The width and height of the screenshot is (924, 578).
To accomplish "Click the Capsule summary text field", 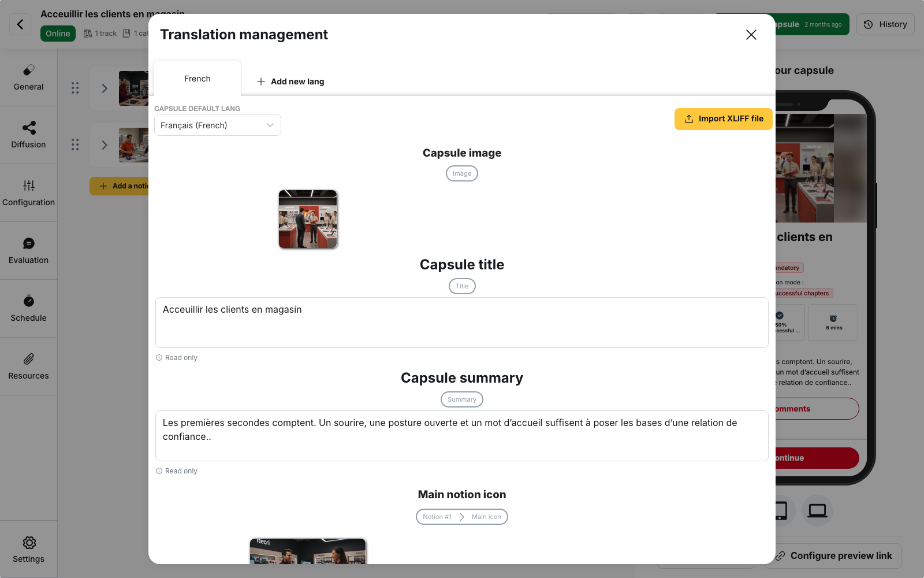I will (462, 436).
